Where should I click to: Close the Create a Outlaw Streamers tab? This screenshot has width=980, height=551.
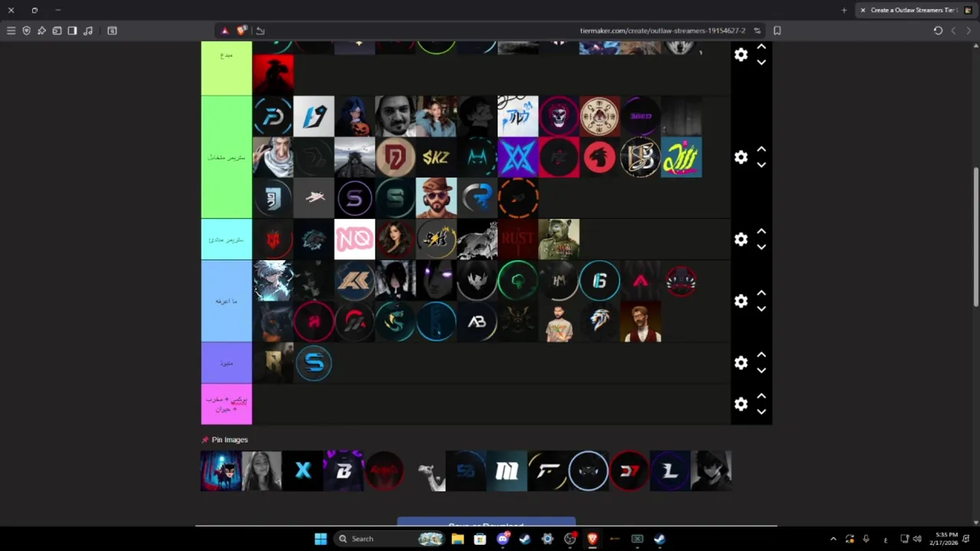(x=863, y=10)
